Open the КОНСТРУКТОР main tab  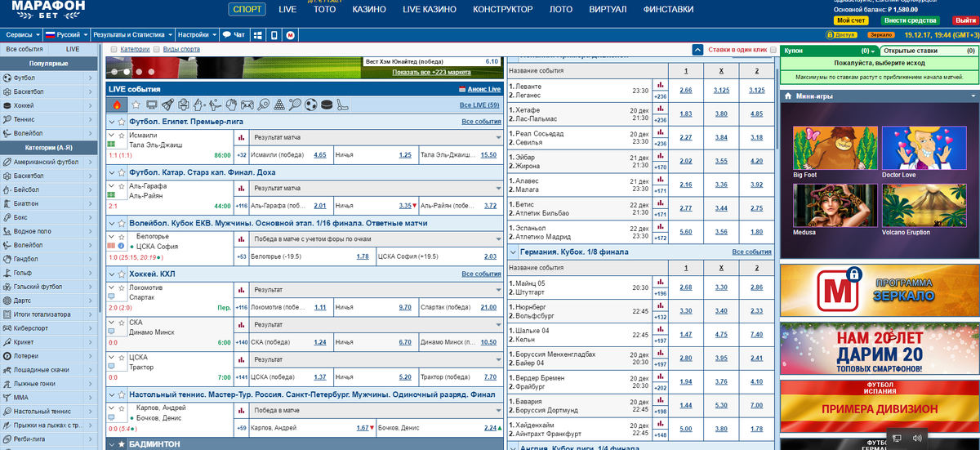[502, 10]
